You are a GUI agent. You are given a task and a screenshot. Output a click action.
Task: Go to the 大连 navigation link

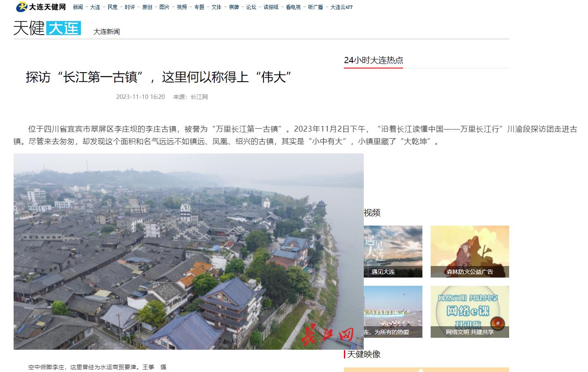pos(95,7)
